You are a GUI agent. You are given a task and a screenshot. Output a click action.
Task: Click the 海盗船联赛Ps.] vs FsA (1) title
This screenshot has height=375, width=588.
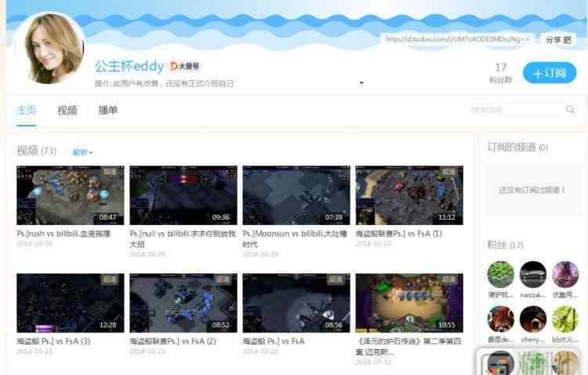399,234
